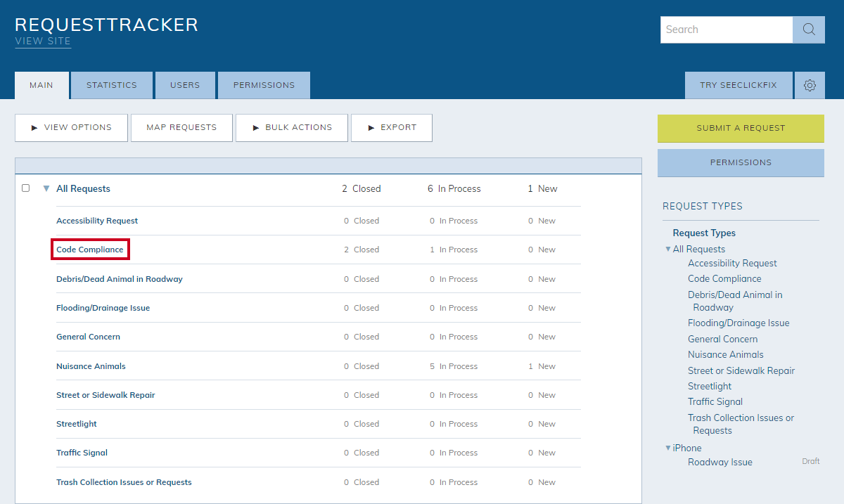Image resolution: width=844 pixels, height=504 pixels.
Task: Open the settings gear icon
Action: [810, 85]
